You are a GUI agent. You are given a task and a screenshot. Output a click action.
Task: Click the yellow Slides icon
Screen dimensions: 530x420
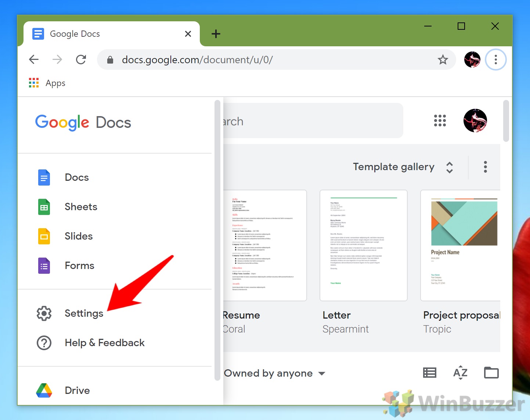click(x=44, y=236)
